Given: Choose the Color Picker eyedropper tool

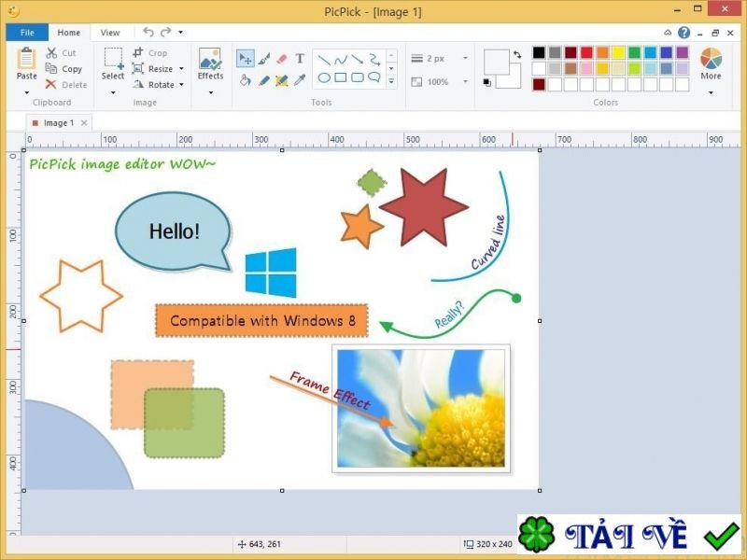Looking at the screenshot, I should tap(300, 80).
